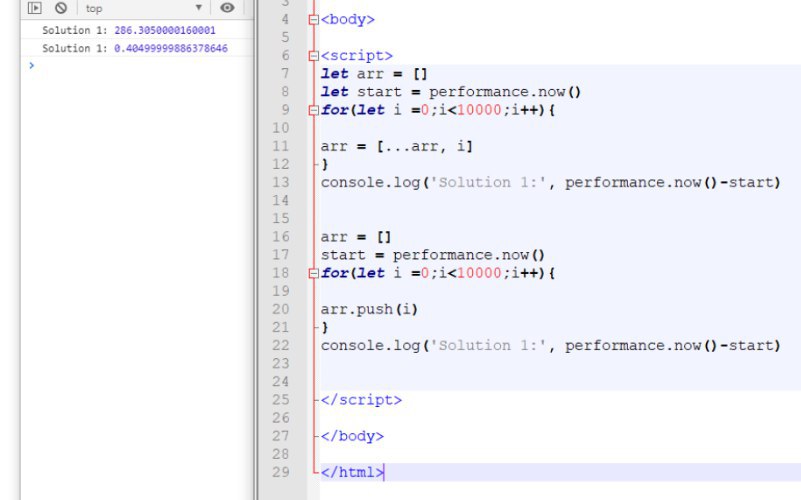Viewport: 801px width, 500px height.
Task: Click the opening <script> tag text
Action: (x=357, y=56)
